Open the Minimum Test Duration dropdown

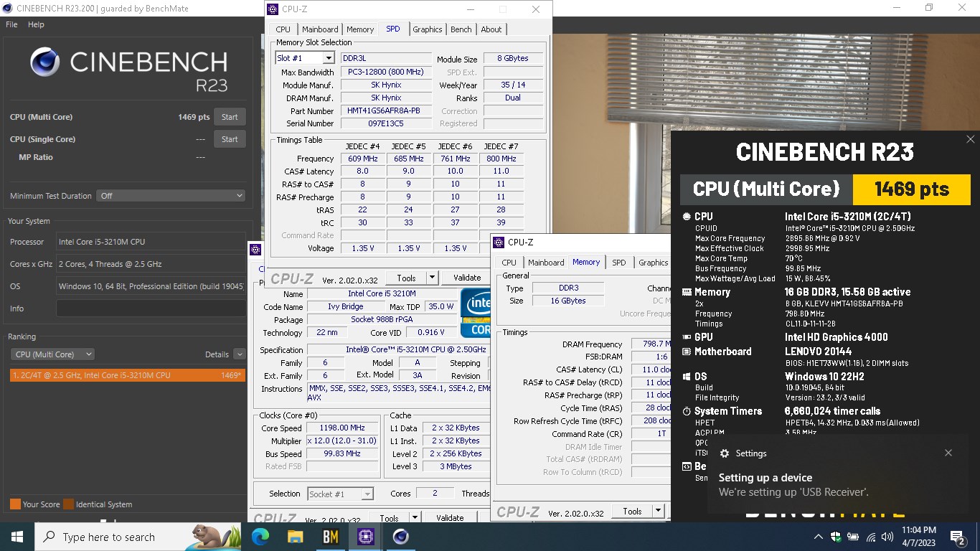[x=170, y=195]
